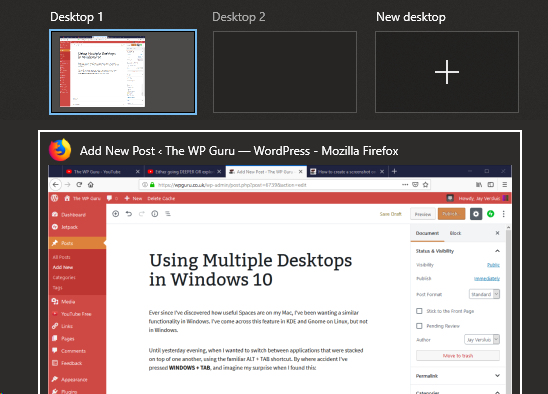The width and height of the screenshot is (548, 394).
Task: Add a new desktop with the plus tile
Action: 447,72
